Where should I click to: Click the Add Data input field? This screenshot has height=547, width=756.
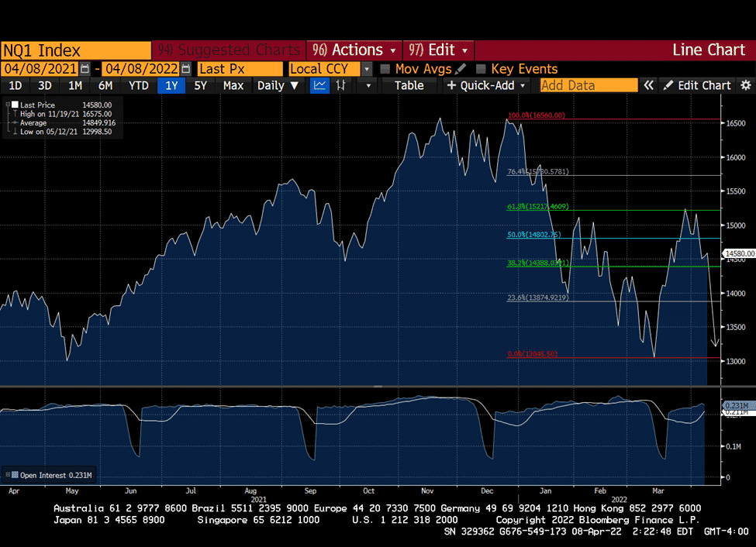point(589,85)
